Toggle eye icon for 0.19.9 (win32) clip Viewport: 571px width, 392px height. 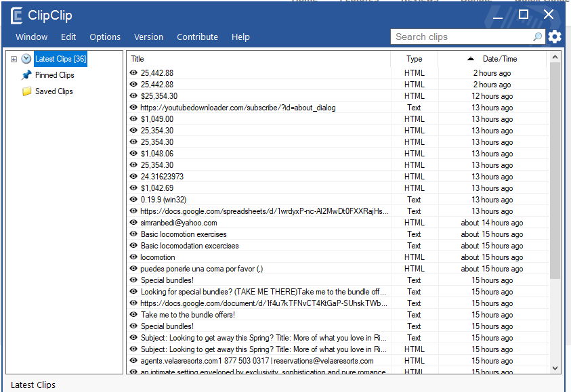pyautogui.click(x=133, y=200)
